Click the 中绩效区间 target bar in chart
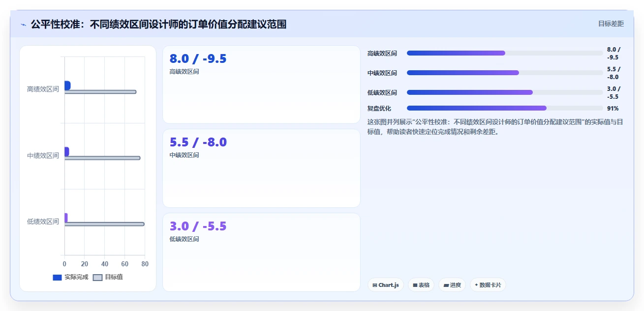 (x=102, y=158)
